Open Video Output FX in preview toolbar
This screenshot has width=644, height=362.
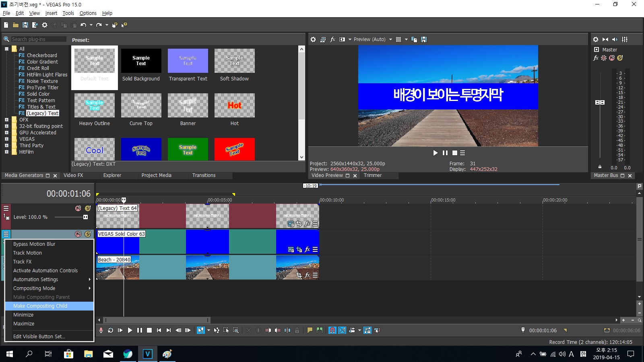click(332, 39)
